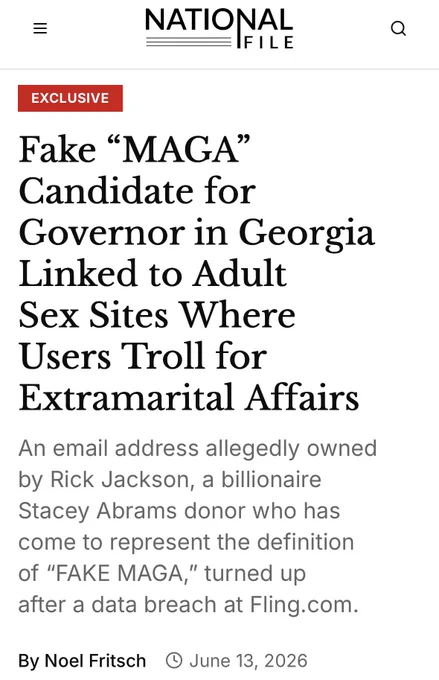Open the search magnifier icon
The image size is (439, 680).
(398, 29)
